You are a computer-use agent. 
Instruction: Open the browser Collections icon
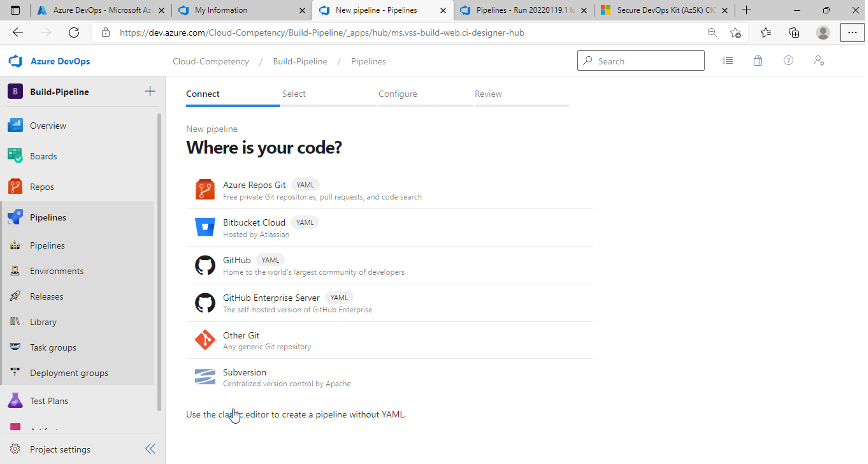[x=794, y=33]
